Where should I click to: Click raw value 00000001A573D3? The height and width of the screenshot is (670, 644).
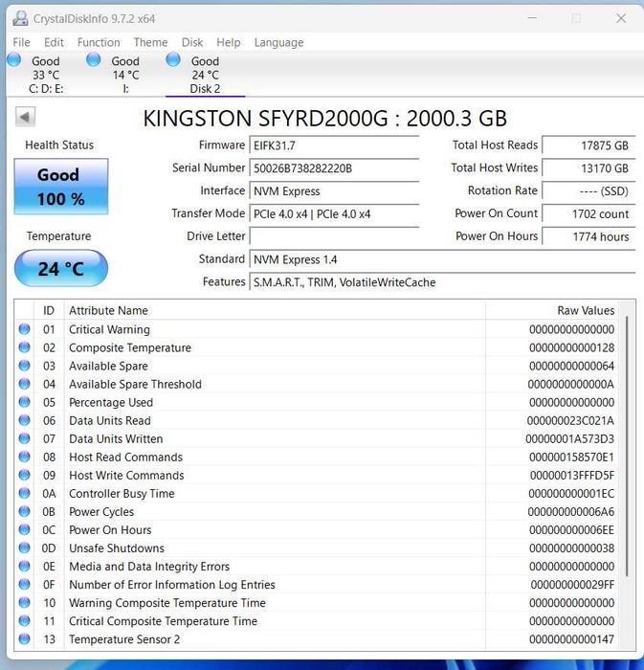pyautogui.click(x=569, y=438)
